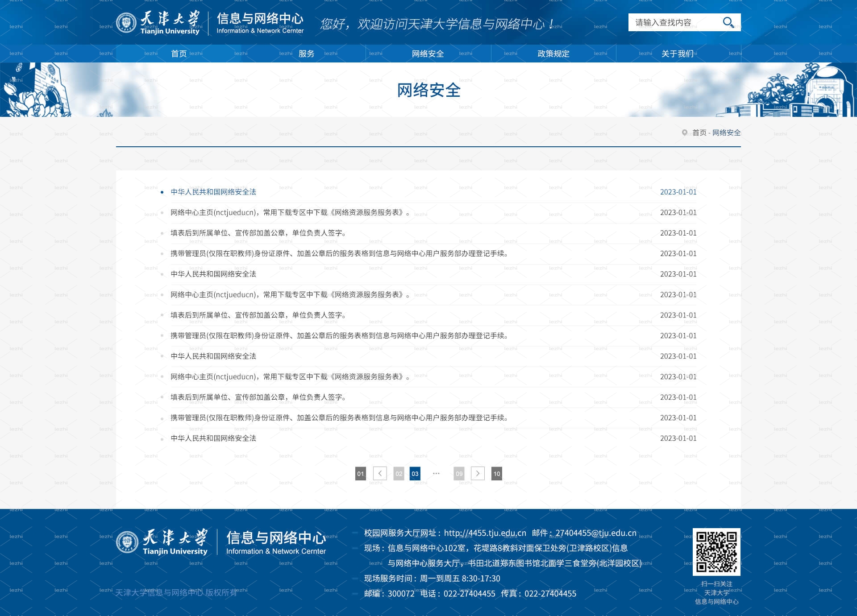
Task: Go to previous page with left arrow
Action: 380,474
